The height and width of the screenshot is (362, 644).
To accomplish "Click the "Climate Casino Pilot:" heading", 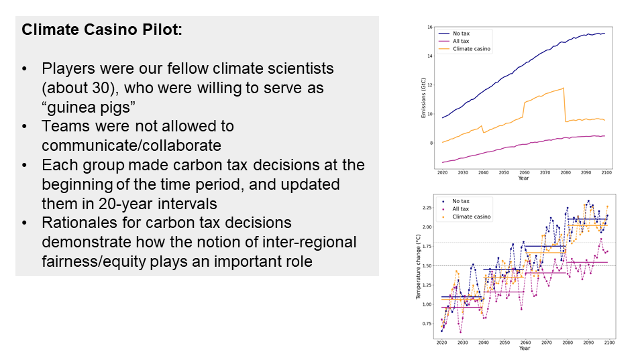I will (101, 30).
